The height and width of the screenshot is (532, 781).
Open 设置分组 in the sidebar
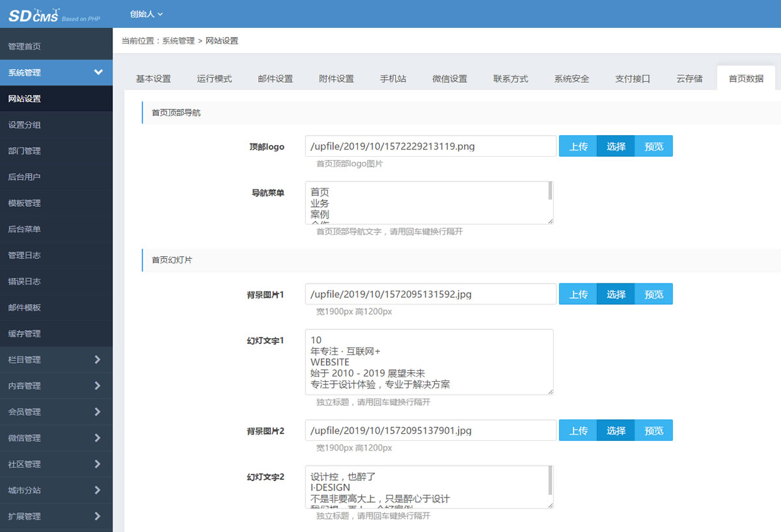pos(56,125)
